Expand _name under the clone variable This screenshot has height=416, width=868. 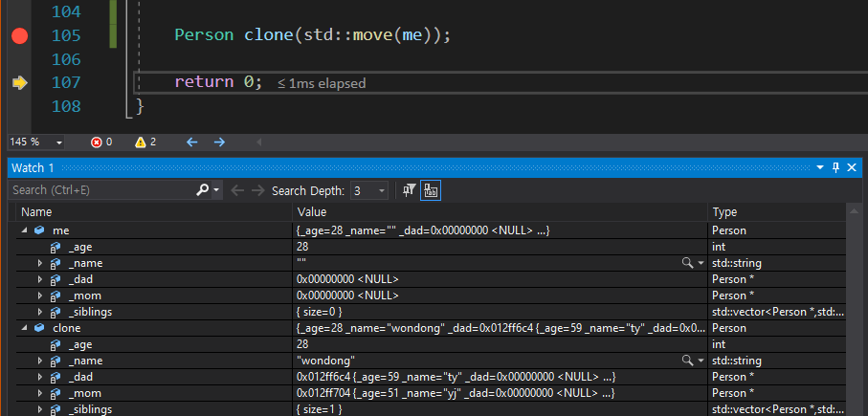click(40, 361)
